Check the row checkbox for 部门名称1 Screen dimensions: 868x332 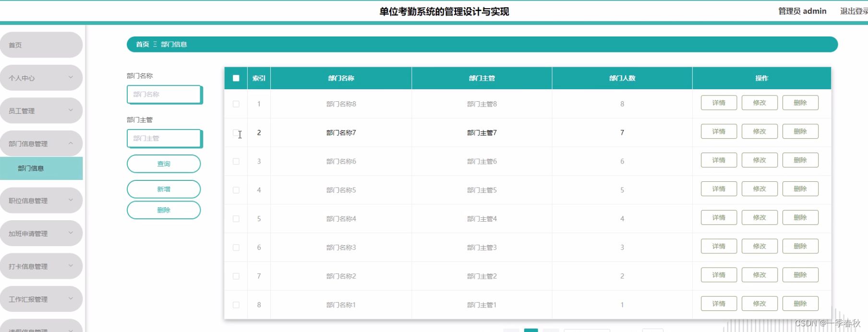(236, 305)
